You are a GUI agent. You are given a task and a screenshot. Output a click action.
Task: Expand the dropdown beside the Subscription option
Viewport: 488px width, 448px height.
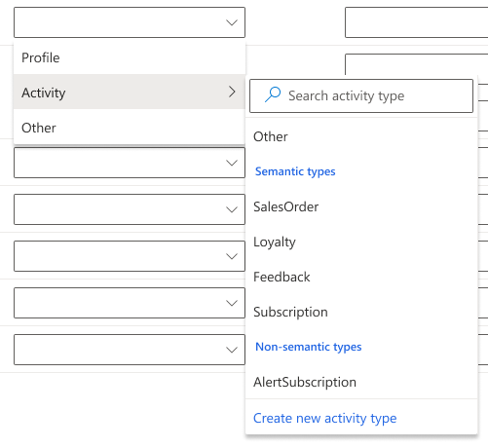[x=130, y=303]
